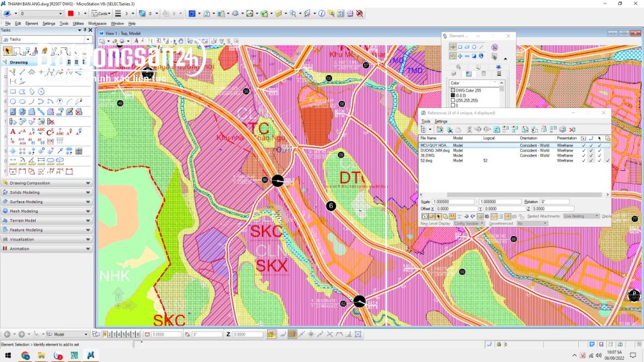The height and width of the screenshot is (362, 644).
Task: Open the Element menu
Action: tap(31, 24)
